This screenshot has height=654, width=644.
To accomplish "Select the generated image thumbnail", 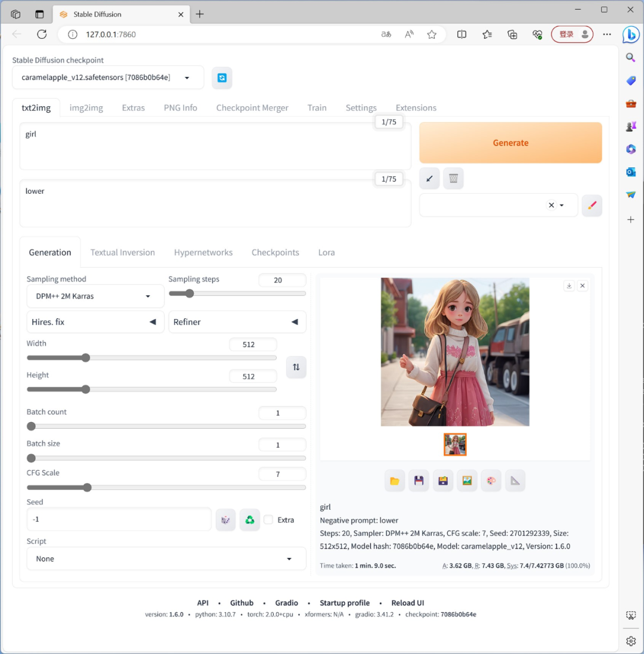I will [x=455, y=445].
